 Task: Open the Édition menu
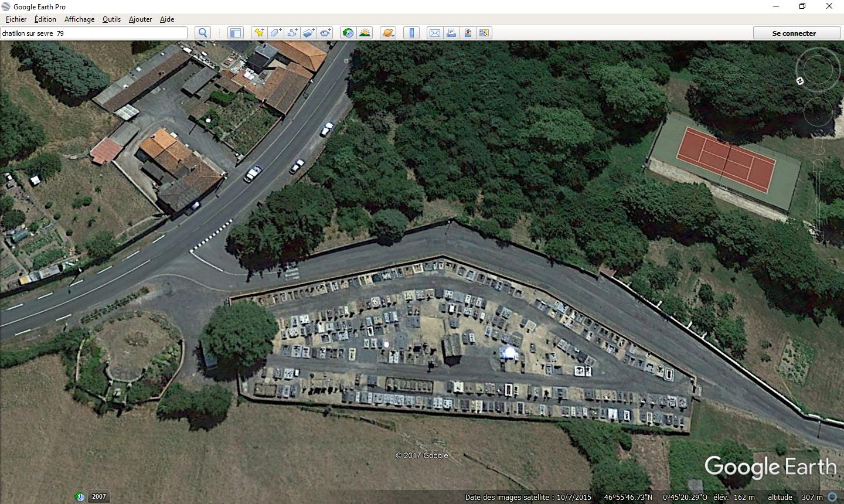click(45, 19)
